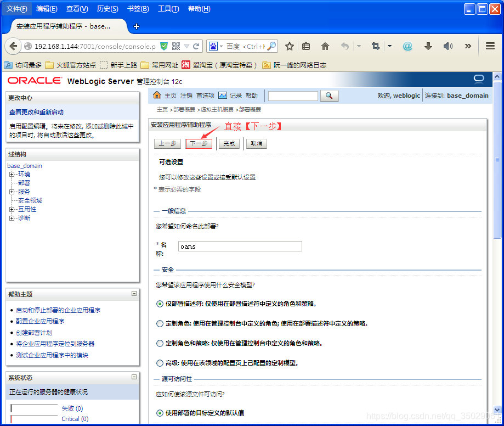
Task: Show more toolbar items chevron
Action: [468, 46]
